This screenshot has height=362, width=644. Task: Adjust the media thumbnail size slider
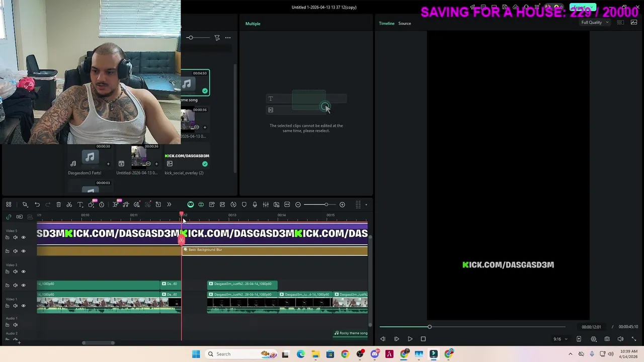(190, 38)
